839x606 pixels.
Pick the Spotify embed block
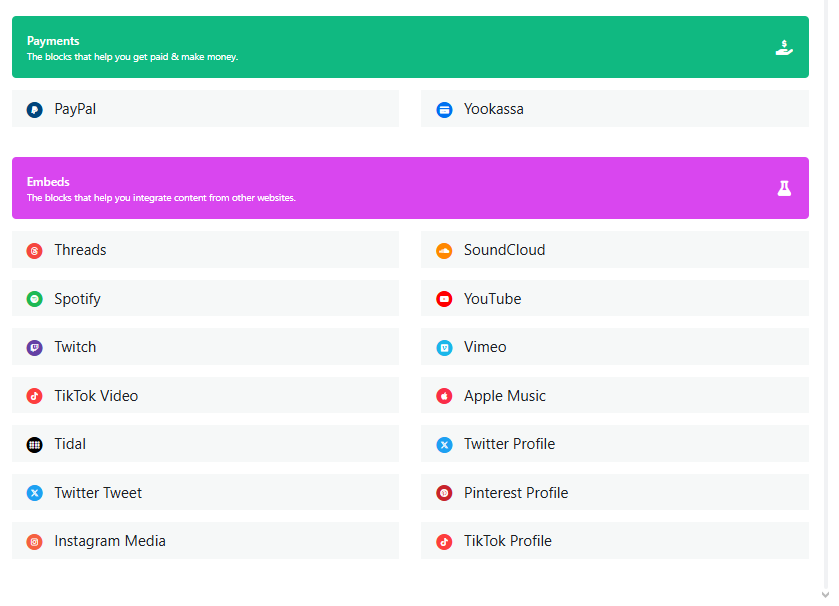[x=205, y=298]
